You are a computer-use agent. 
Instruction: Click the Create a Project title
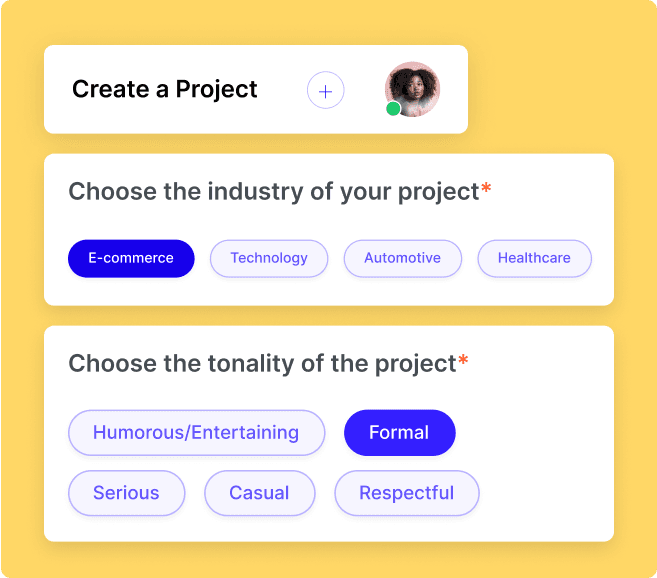pos(165,89)
